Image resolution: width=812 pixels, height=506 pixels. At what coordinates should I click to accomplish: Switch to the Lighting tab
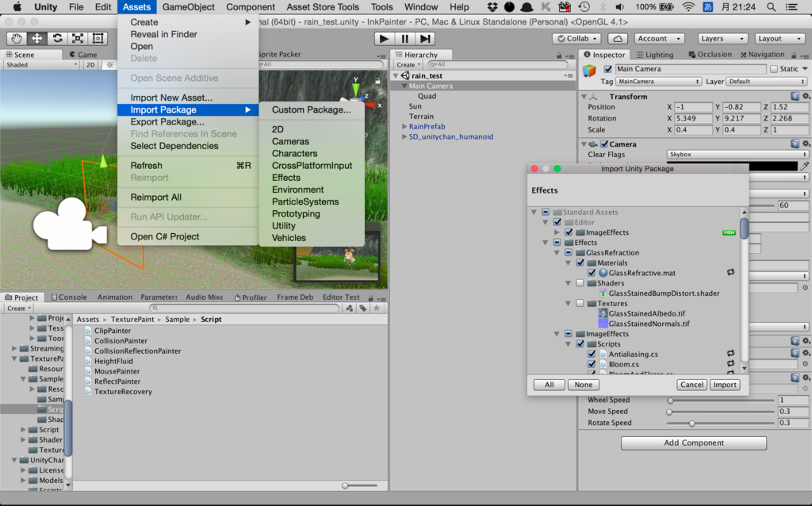655,55
